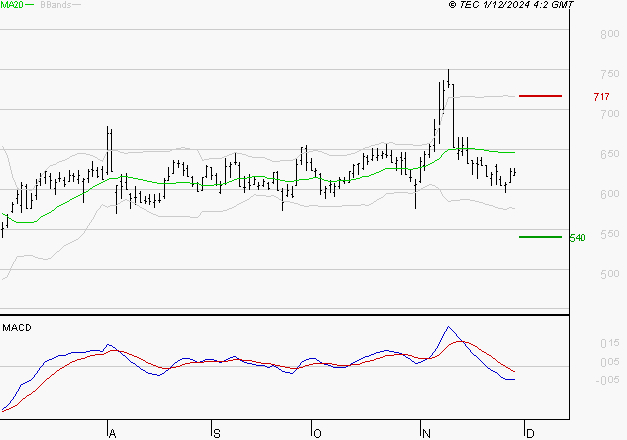The height and width of the screenshot is (440, 627).
Task: Select the A month marker on time axis
Action: (112, 432)
